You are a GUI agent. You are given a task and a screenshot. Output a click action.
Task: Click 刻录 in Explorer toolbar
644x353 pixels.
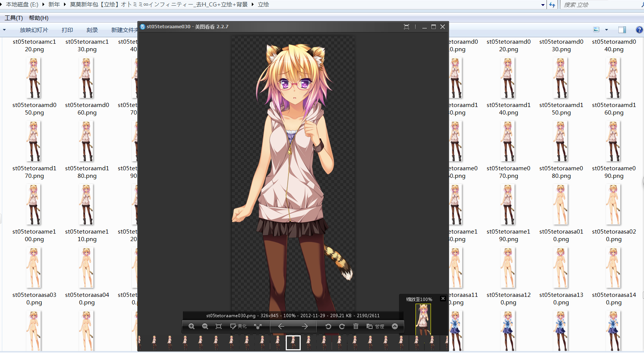coord(92,30)
